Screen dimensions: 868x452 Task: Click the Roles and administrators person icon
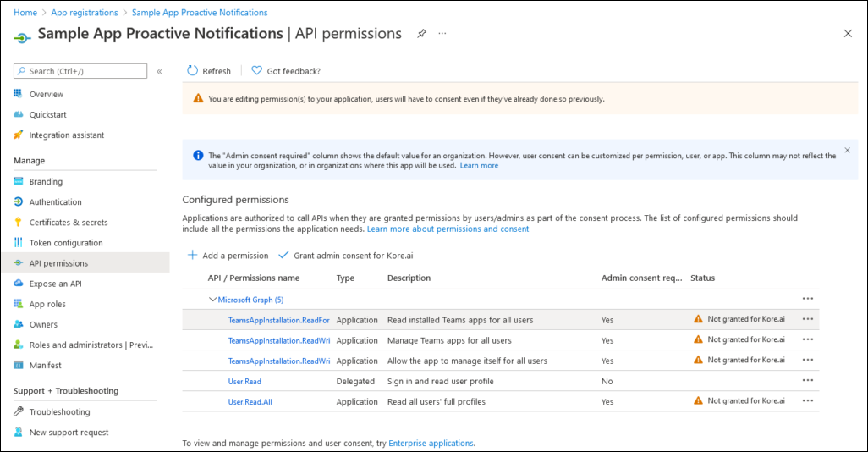pyautogui.click(x=19, y=345)
